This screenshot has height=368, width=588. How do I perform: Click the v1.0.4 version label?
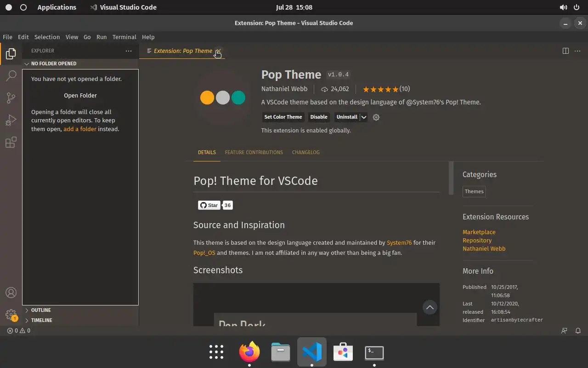tap(338, 75)
